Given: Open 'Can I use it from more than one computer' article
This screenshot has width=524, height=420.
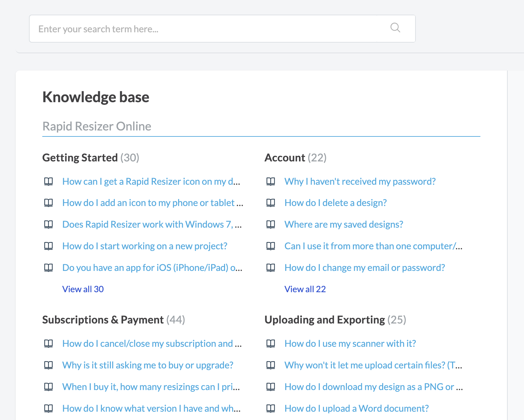Looking at the screenshot, I should pos(374,246).
